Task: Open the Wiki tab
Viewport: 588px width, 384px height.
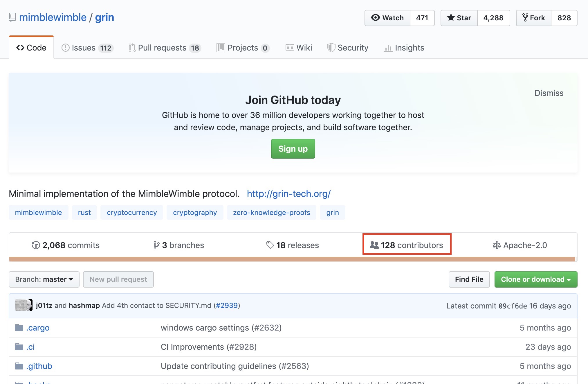Action: pos(299,48)
